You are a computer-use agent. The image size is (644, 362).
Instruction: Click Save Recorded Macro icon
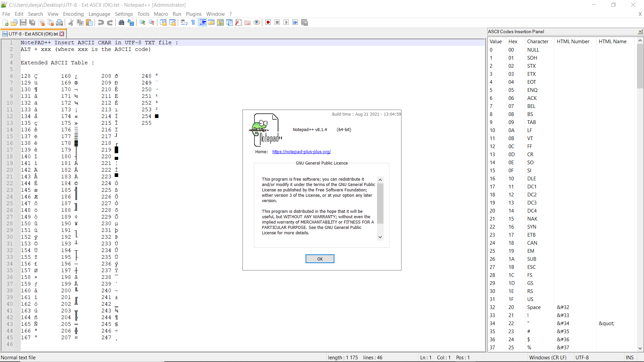pos(305,22)
